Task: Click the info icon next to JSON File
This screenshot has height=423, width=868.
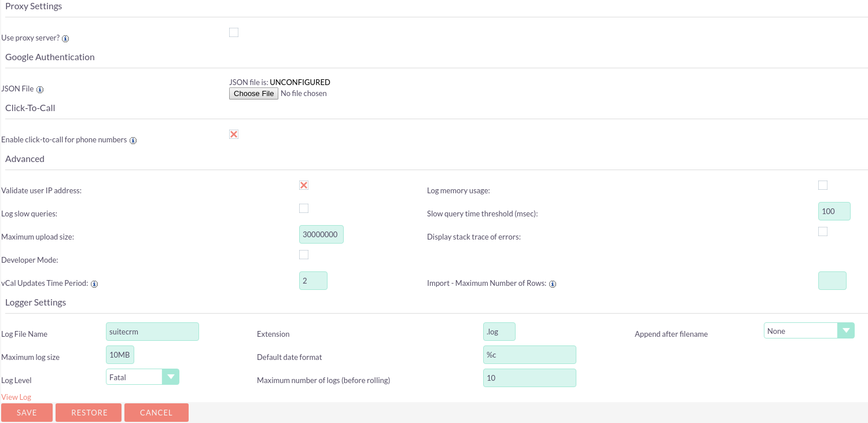Action: pyautogui.click(x=39, y=89)
